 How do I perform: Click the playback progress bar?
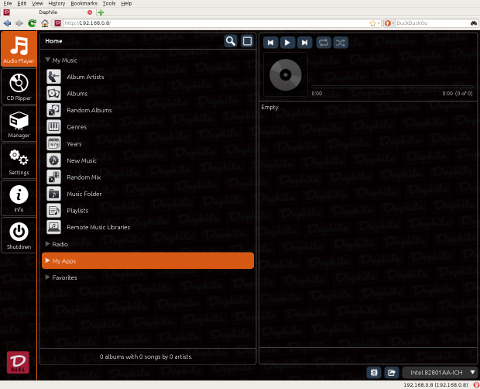[x=392, y=87]
